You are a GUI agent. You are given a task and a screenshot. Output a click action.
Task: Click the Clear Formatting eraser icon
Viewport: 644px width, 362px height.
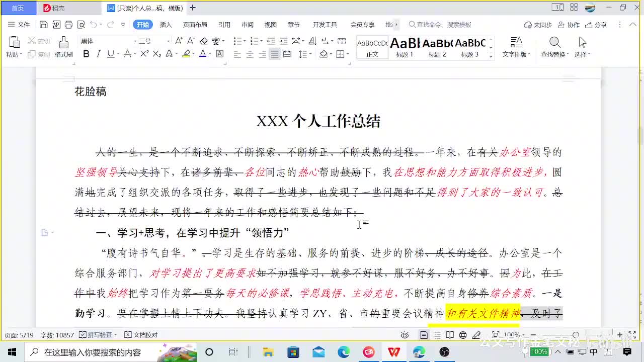pos(203,41)
